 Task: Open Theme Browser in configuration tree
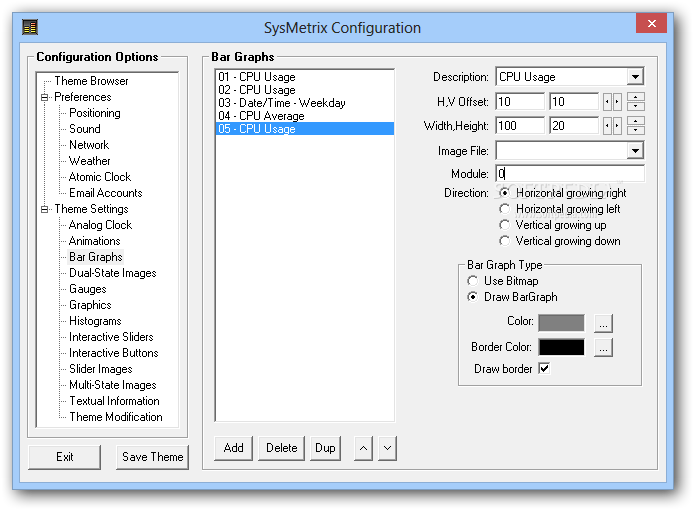[91, 81]
